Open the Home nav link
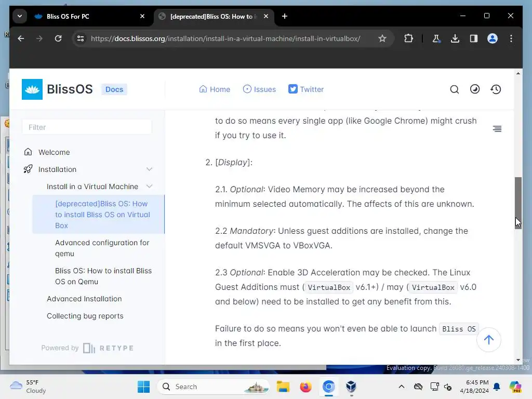 pos(215,89)
